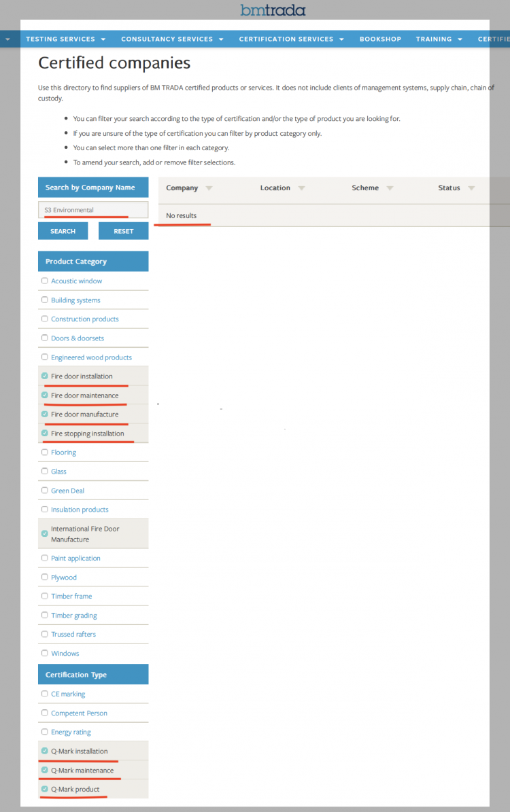
Task: Click the bmtrada logo
Action: (273, 10)
